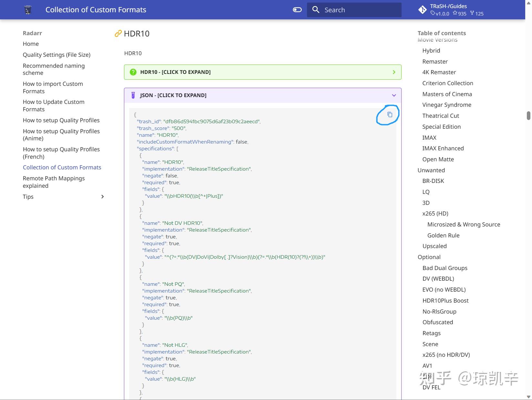
Task: Click the TRaSH trash can logo
Action: tap(28, 9)
